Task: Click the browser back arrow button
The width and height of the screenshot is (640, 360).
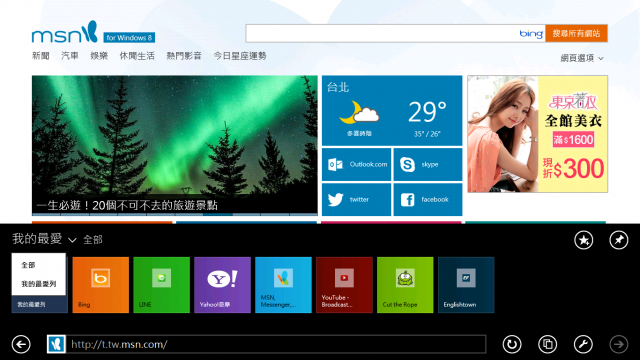Action: pos(21,344)
